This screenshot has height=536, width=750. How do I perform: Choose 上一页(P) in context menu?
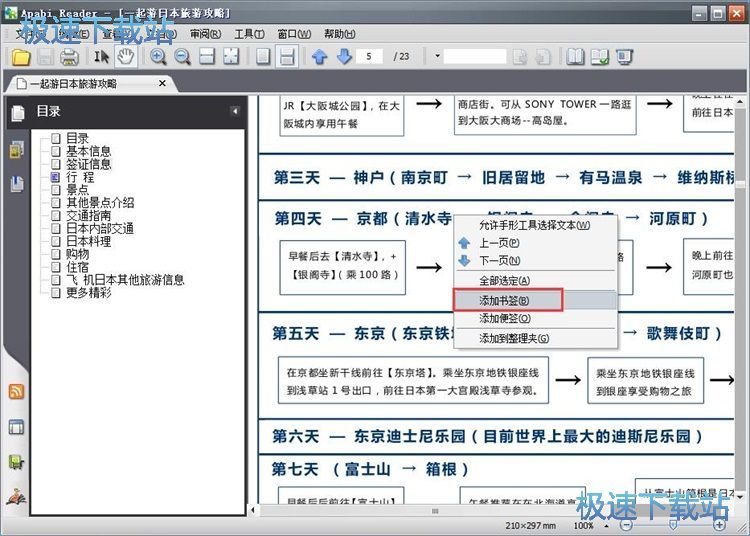tap(536, 243)
